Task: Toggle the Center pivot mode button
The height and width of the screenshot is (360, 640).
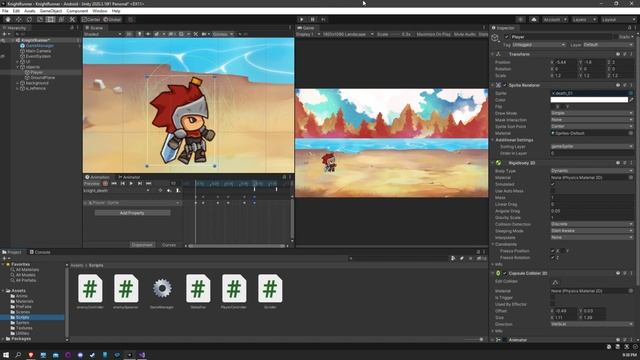Action: (91, 20)
